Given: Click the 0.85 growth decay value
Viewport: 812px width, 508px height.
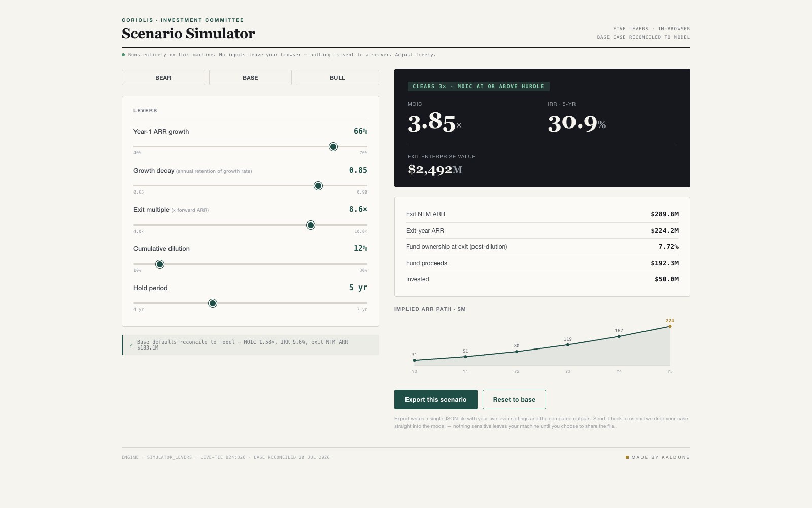Looking at the screenshot, I should (358, 170).
